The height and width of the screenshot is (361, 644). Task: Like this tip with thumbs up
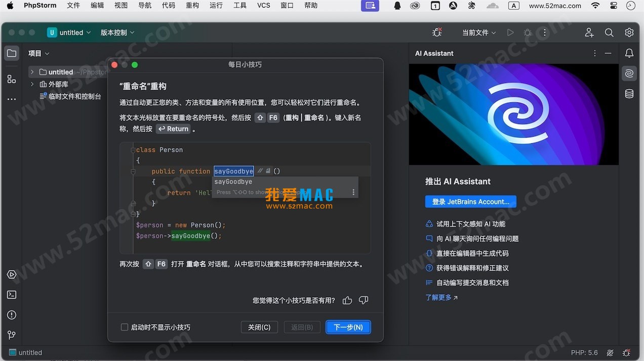click(x=347, y=300)
